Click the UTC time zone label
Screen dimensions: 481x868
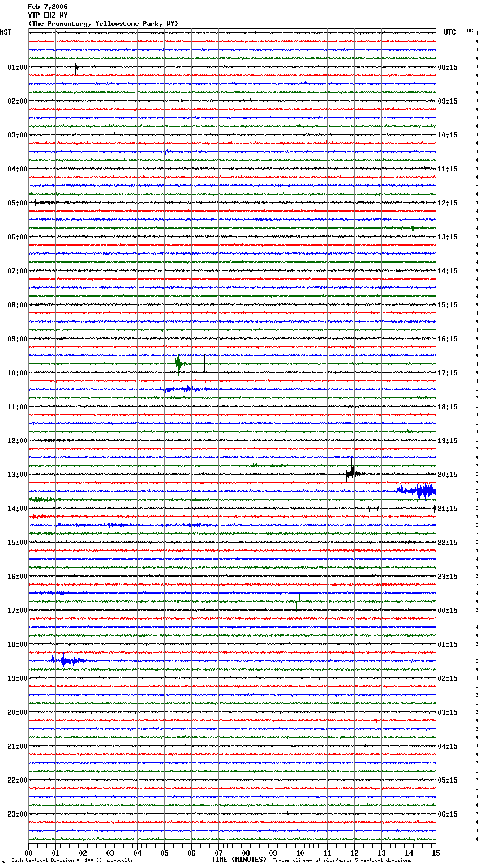(449, 32)
